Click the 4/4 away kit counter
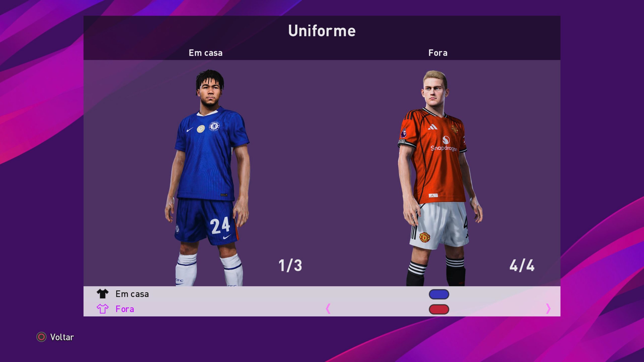 click(522, 265)
